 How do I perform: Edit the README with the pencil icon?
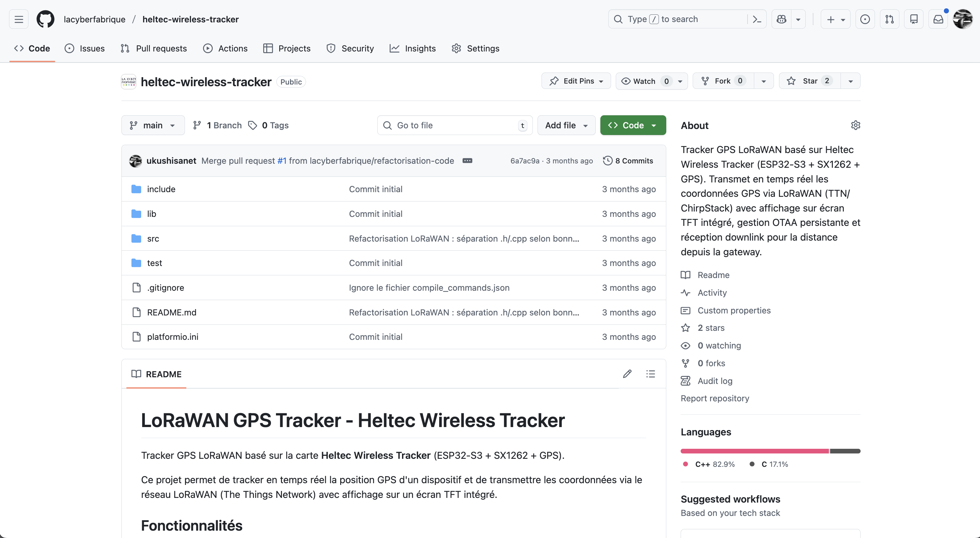627,374
